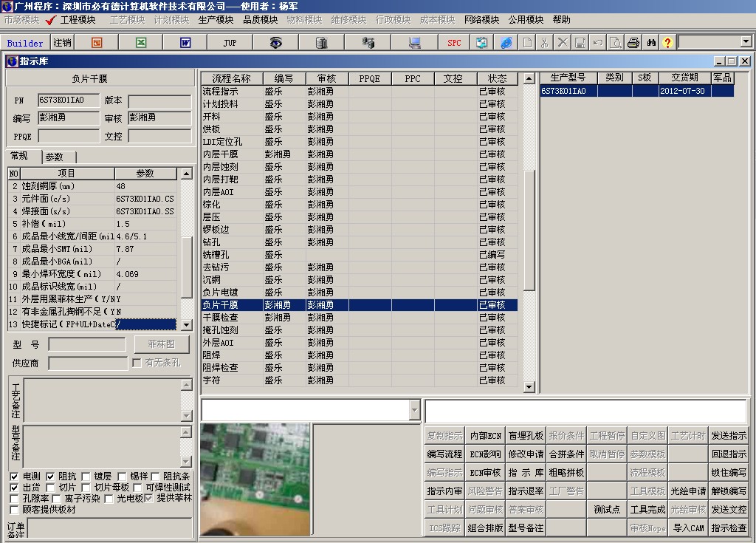756x543 pixels.
Task: Click the JUP toolbar button
Action: (230, 42)
